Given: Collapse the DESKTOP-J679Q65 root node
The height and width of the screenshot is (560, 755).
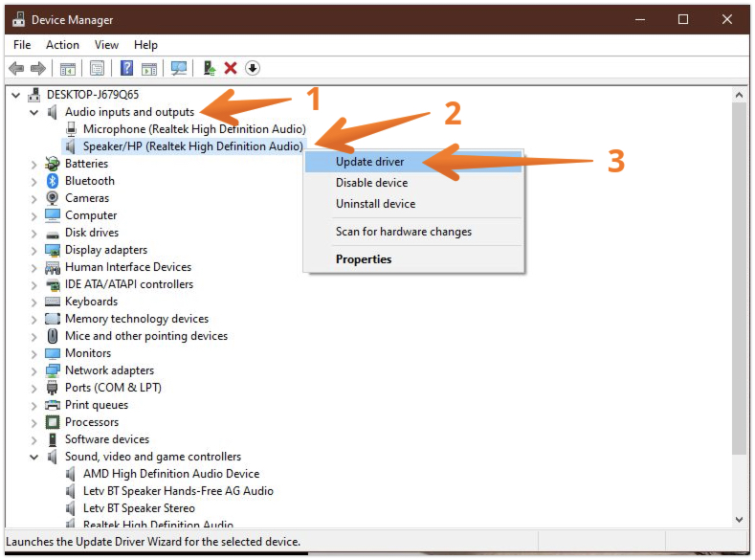Looking at the screenshot, I should coord(16,96).
